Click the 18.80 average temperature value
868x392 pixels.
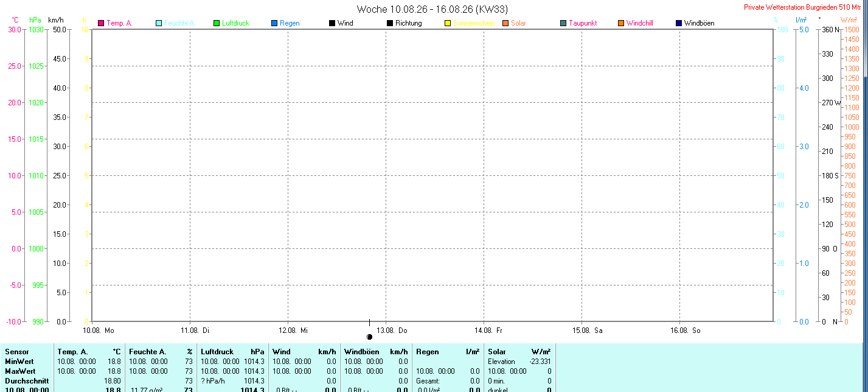113,381
